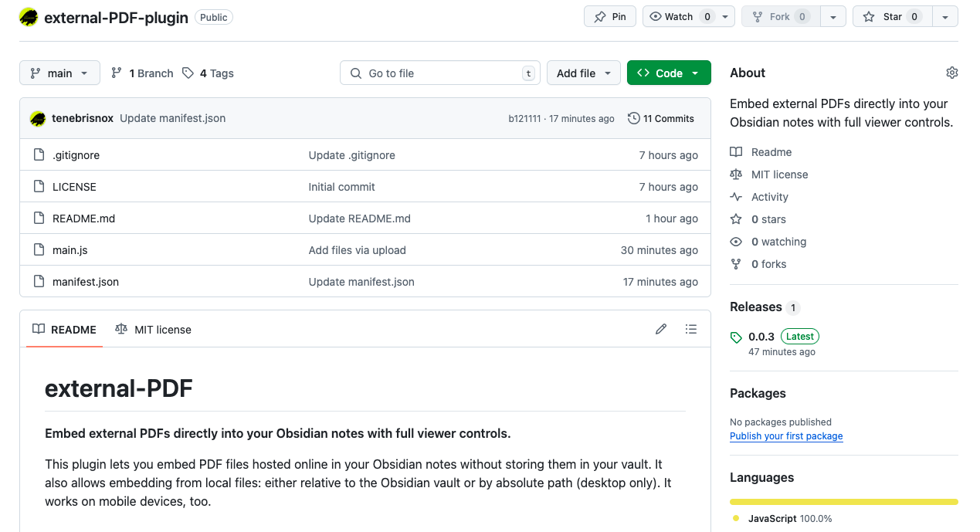View the 11 Commits history
980x532 pixels.
click(x=661, y=118)
